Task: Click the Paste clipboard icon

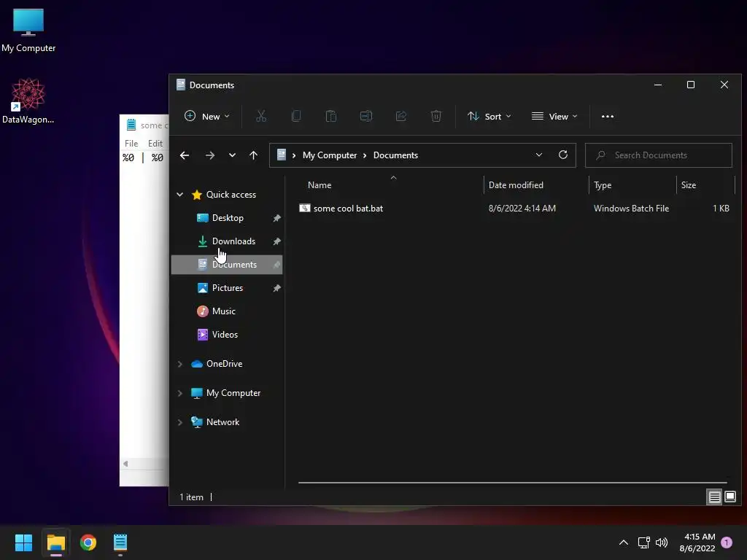Action: pos(331,116)
